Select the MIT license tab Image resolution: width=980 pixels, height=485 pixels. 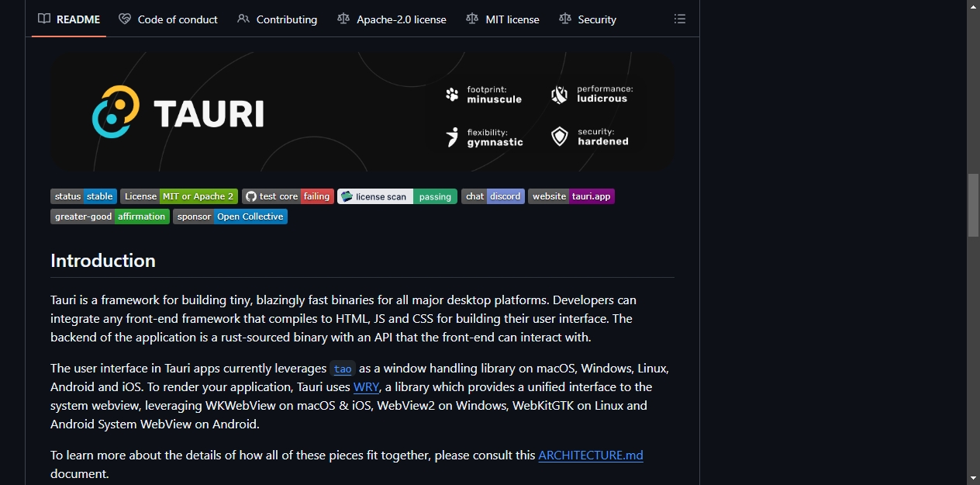502,19
